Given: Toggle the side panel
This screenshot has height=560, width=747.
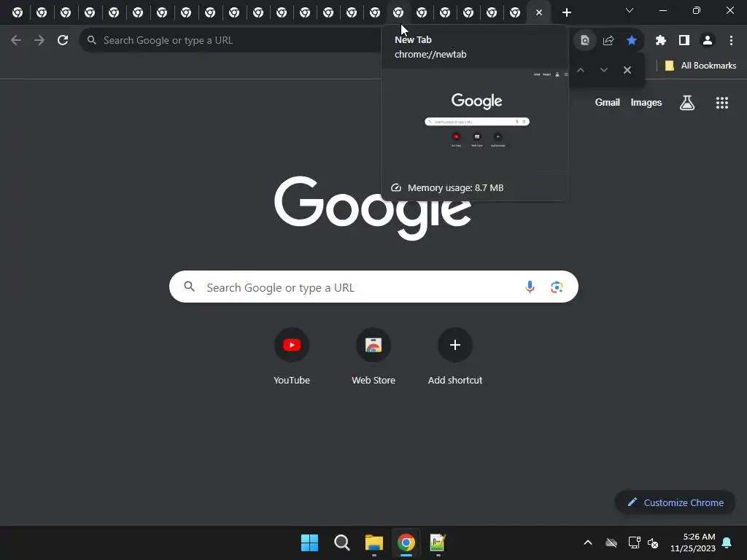Looking at the screenshot, I should coord(684,41).
